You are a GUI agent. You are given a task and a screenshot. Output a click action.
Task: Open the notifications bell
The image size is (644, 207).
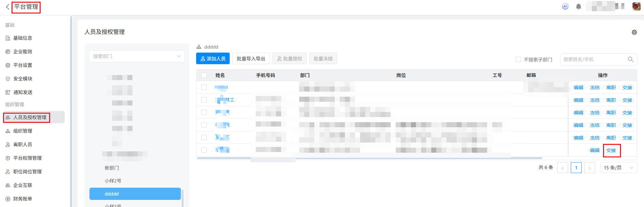point(579,6)
